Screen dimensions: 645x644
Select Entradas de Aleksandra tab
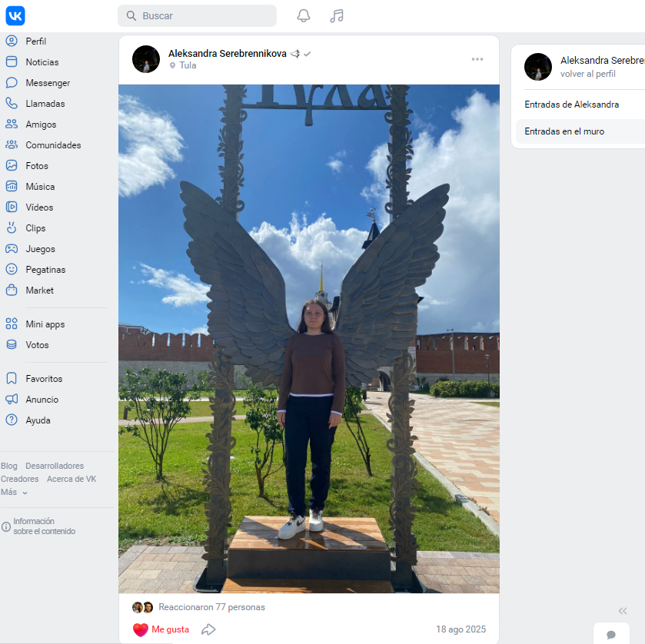pyautogui.click(x=571, y=105)
